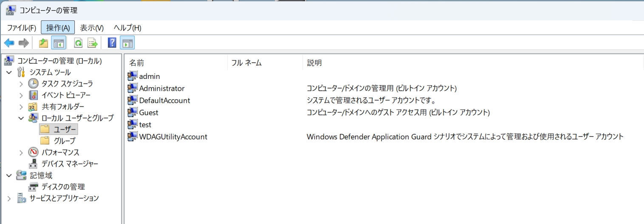Screen dimensions: 644x224
Task: Click the Up One Level folder icon
Action: [43, 43]
